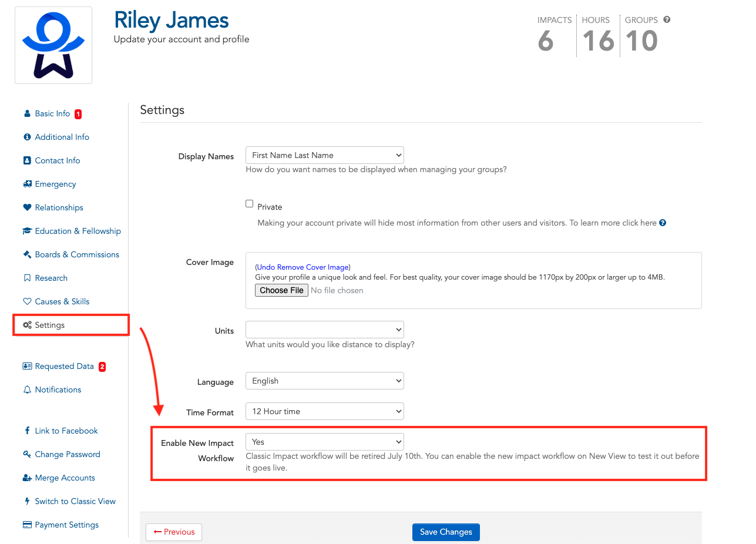The height and width of the screenshot is (544, 756).
Task: Click the key icon beside Change Password
Action: 27,454
